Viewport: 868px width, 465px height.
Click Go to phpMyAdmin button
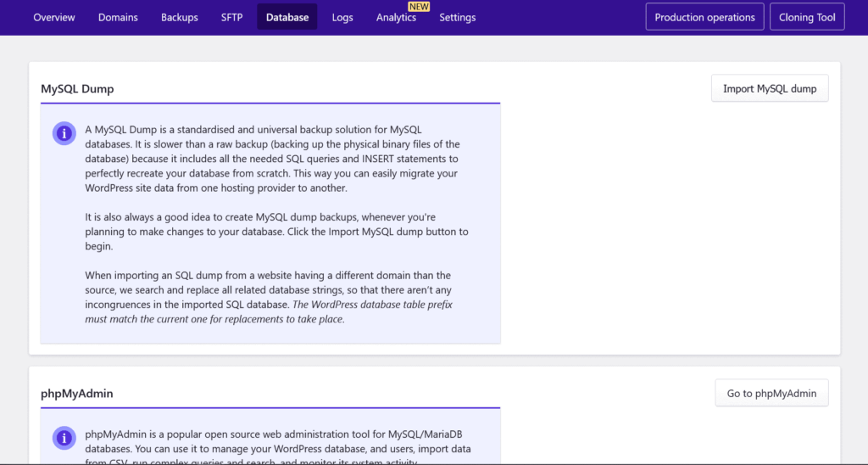(771, 393)
